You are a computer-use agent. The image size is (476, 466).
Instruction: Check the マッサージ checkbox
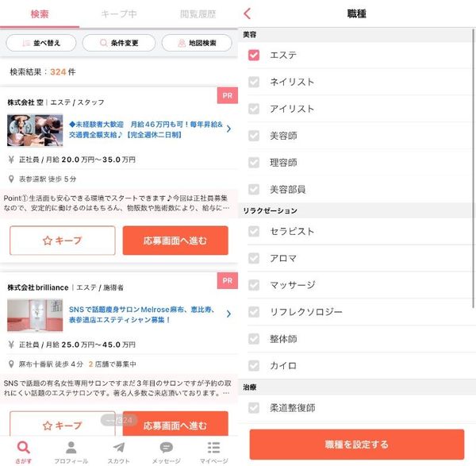pyautogui.click(x=254, y=285)
